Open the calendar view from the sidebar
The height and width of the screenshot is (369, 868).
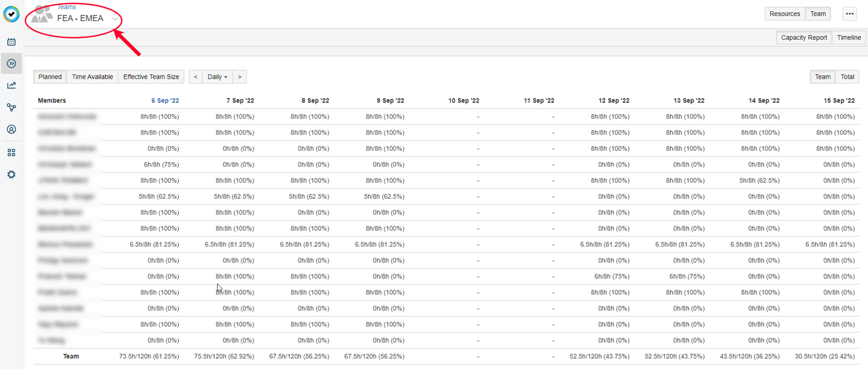point(11,42)
